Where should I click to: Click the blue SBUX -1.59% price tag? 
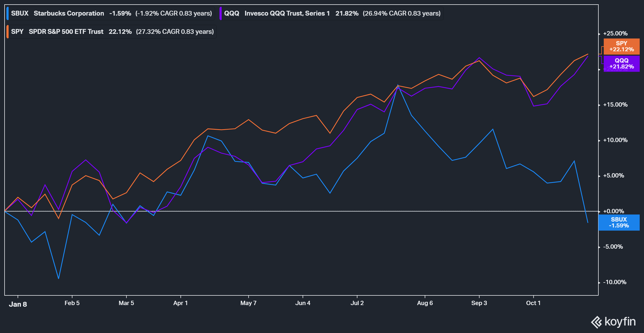pyautogui.click(x=619, y=223)
